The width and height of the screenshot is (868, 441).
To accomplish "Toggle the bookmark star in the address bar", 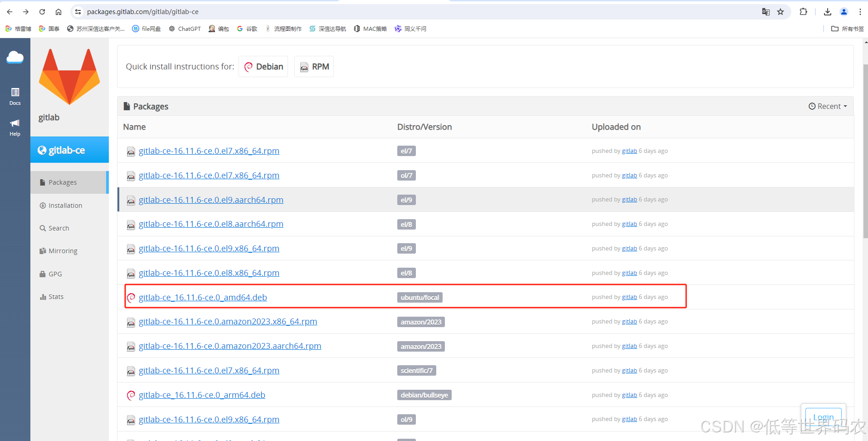I will click(x=781, y=12).
